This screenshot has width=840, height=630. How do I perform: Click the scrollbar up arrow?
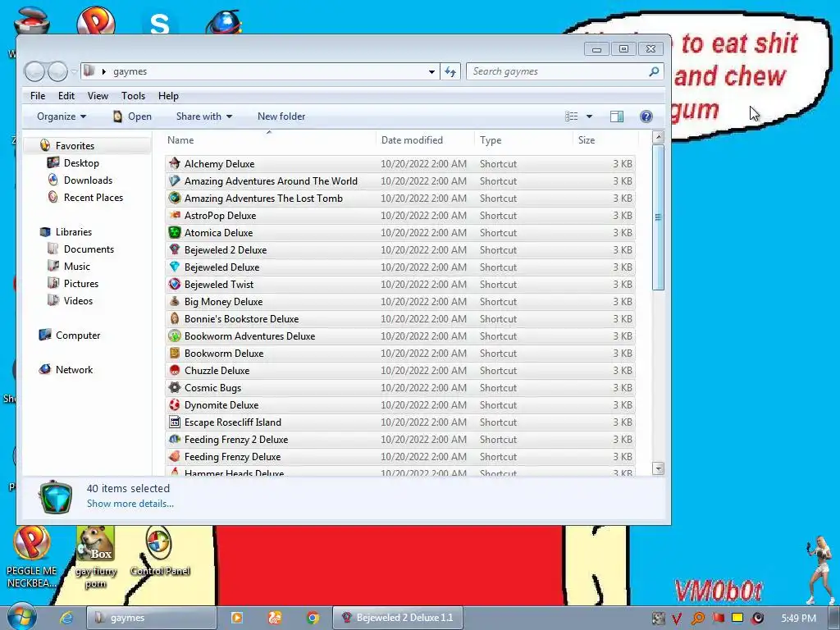pyautogui.click(x=659, y=137)
